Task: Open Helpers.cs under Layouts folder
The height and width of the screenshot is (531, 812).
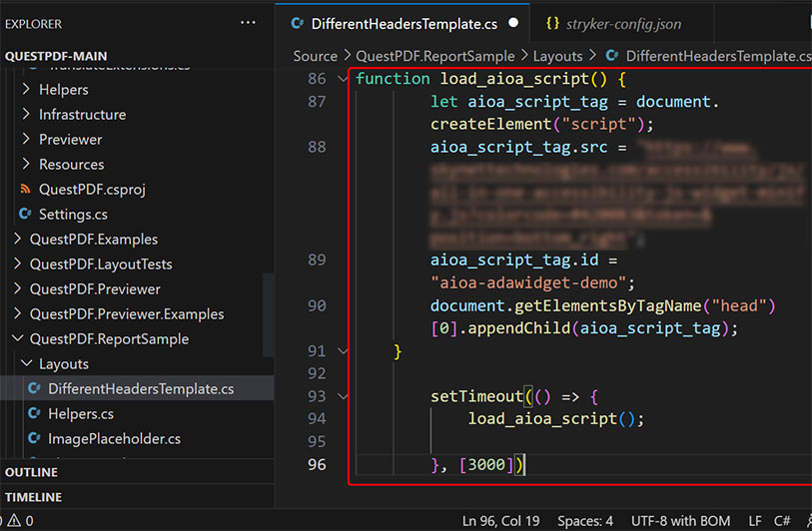Action: click(x=80, y=413)
